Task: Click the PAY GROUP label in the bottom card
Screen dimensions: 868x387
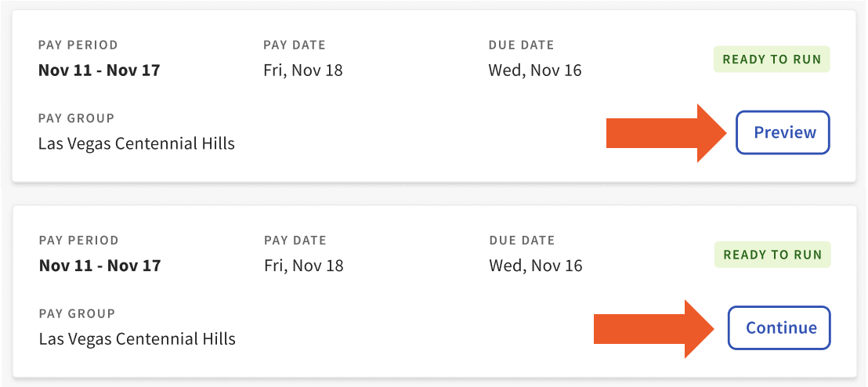Action: (x=77, y=313)
